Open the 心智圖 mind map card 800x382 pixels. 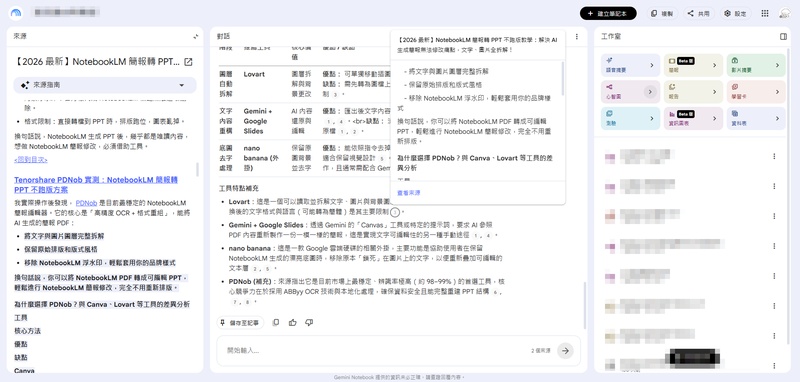(630, 92)
